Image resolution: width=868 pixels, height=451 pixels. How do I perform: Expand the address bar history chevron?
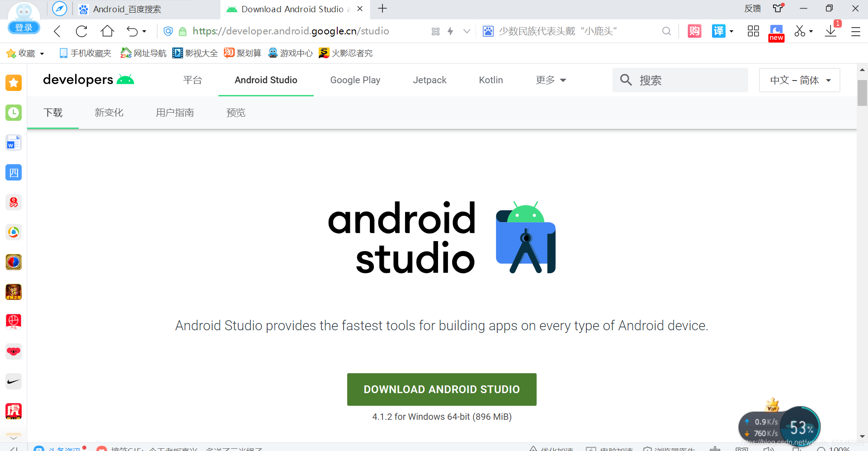click(x=467, y=31)
